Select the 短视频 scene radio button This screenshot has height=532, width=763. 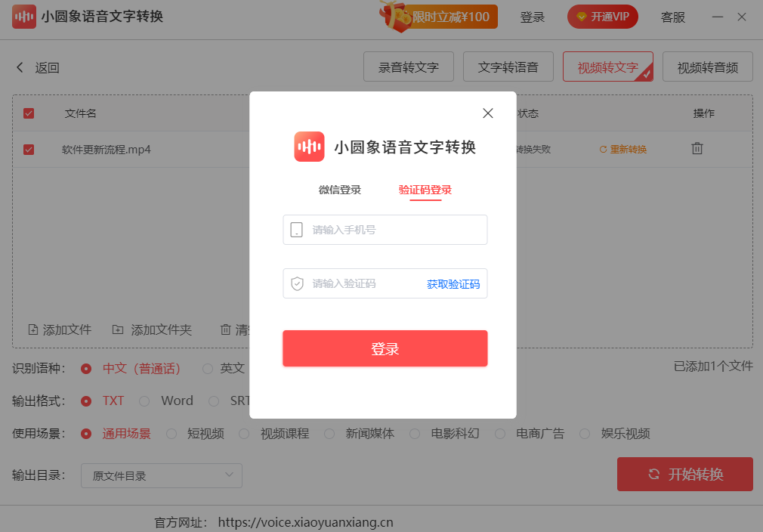[x=171, y=434]
